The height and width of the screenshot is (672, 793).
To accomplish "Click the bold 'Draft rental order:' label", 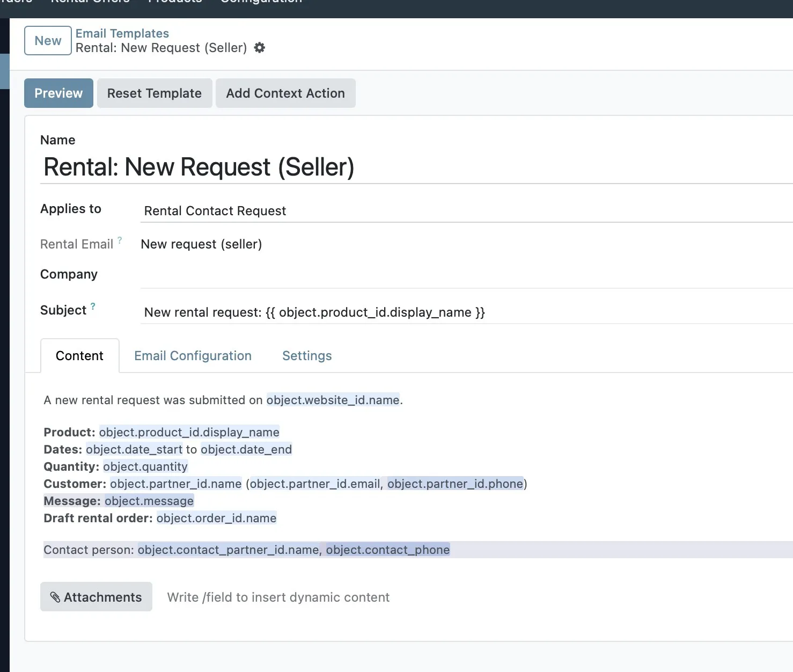I will (98, 518).
